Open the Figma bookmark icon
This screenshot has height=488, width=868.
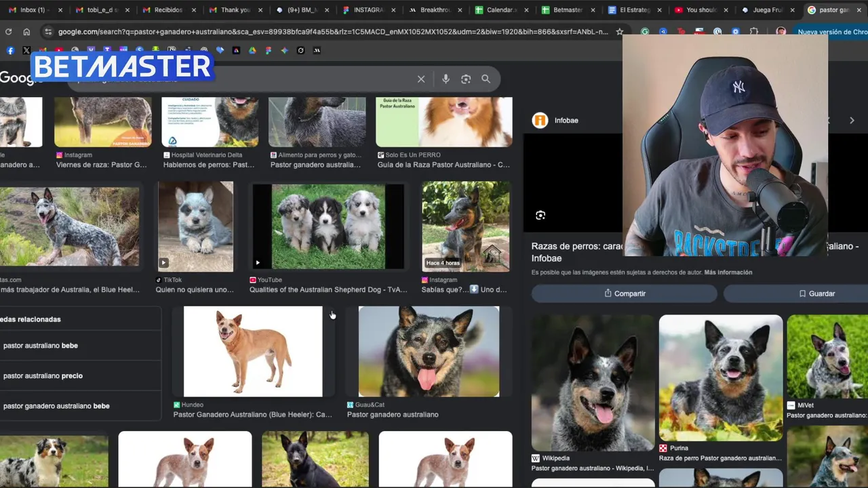pos(269,50)
